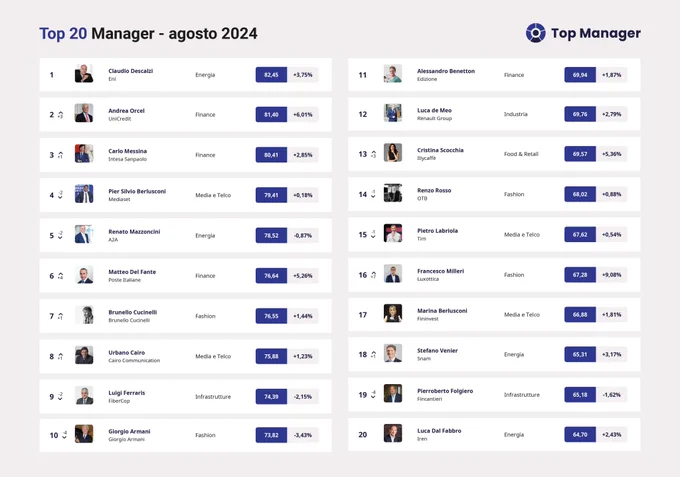Click Andrea Orcel's photo thumbnail
Image resolution: width=680 pixels, height=477 pixels.
pos(84,113)
